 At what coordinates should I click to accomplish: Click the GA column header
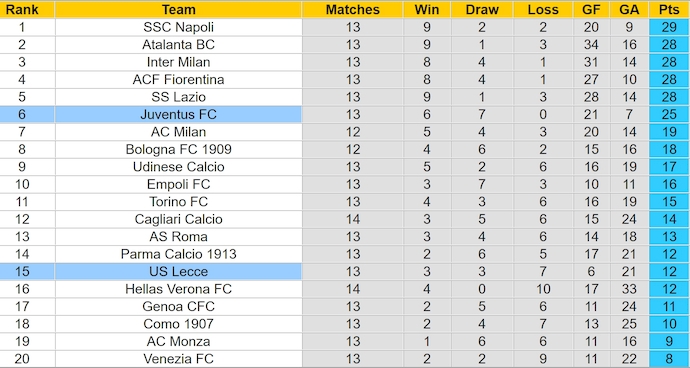pos(629,10)
